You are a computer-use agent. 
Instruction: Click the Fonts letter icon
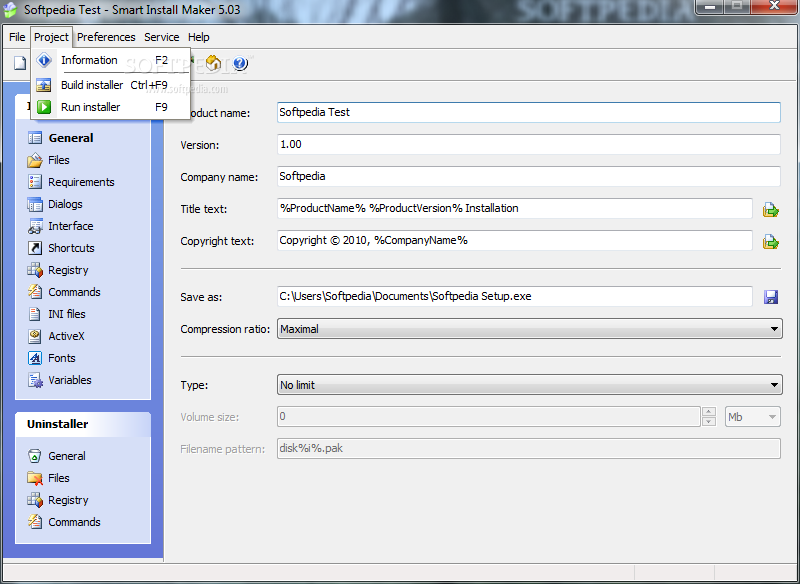(x=35, y=358)
